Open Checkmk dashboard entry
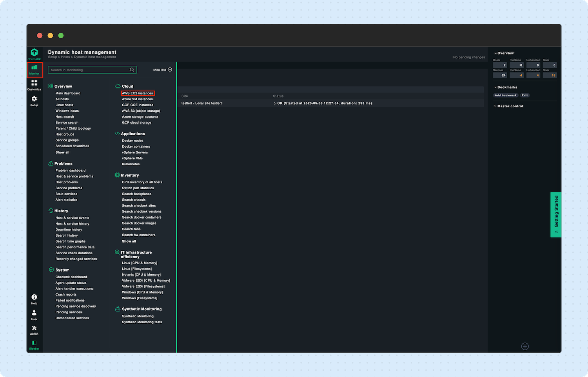The height and width of the screenshot is (377, 588). [71, 277]
